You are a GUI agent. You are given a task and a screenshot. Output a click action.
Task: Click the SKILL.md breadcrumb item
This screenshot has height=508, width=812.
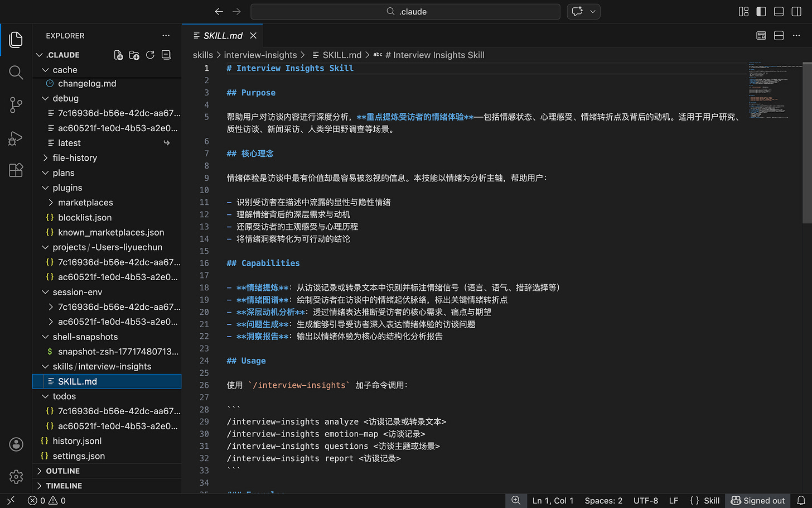[x=337, y=55]
